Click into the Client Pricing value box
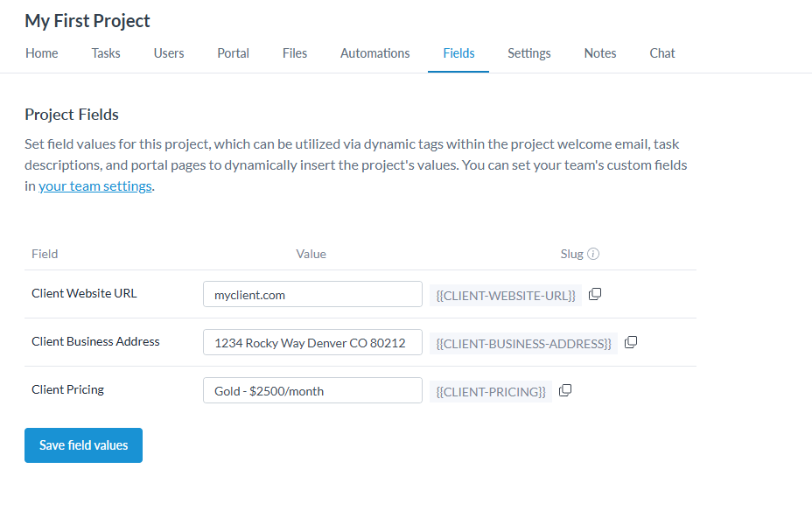The height and width of the screenshot is (511, 812). point(312,391)
